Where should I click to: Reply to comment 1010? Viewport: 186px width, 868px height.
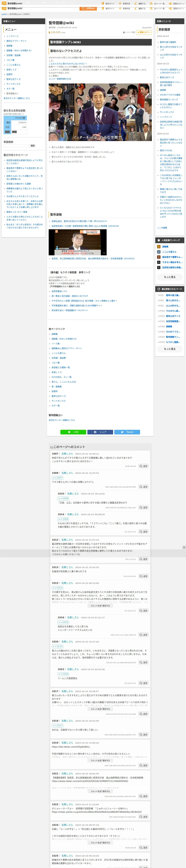pos(143,507)
